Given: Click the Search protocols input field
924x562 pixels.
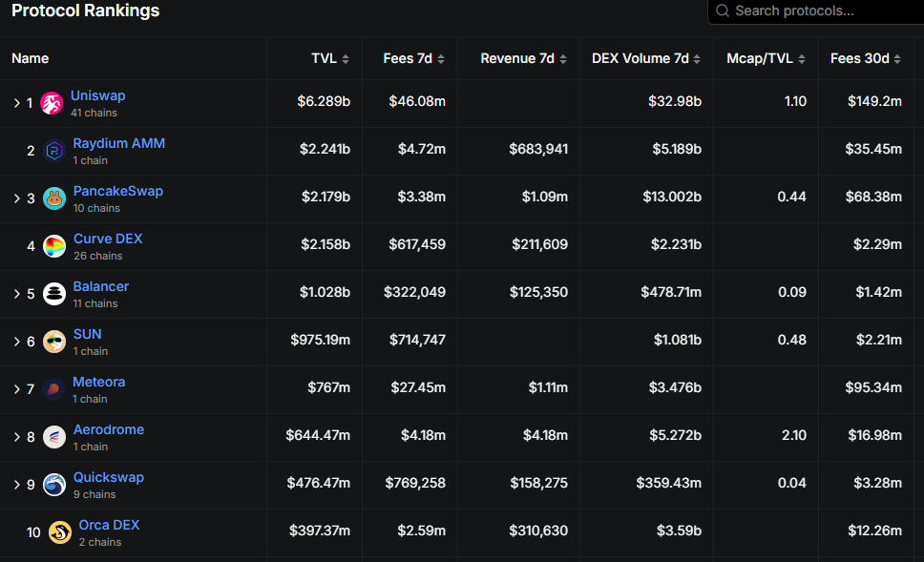Looking at the screenshot, I should 821,11.
